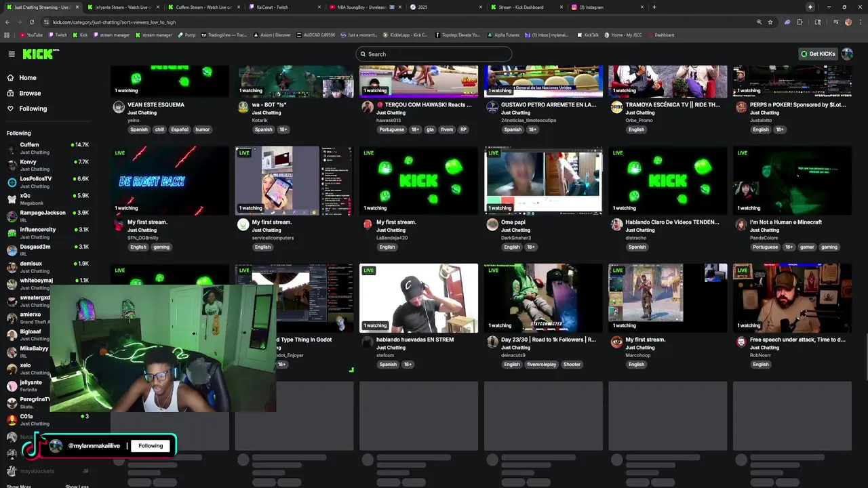The image size is (868, 488).
Task: Click Show Less under the following list
Action: pyautogui.click(x=77, y=486)
